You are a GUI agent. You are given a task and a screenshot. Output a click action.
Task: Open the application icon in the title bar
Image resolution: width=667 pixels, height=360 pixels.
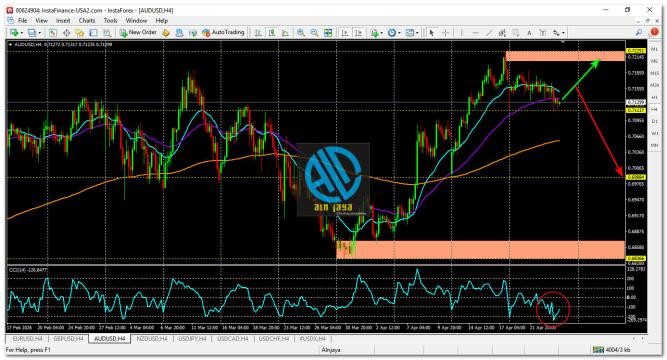pyautogui.click(x=10, y=10)
